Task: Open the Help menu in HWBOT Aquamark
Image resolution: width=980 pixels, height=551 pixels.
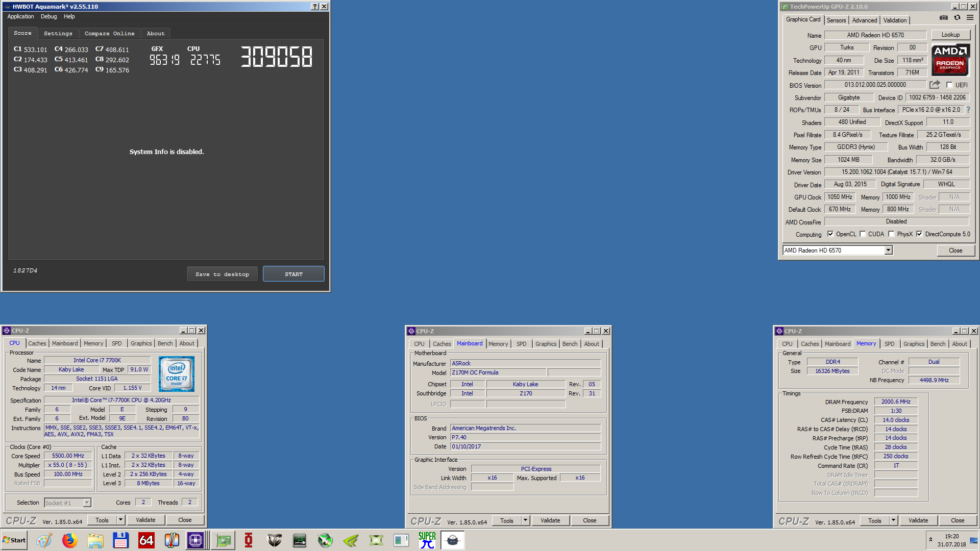Action: coord(69,16)
